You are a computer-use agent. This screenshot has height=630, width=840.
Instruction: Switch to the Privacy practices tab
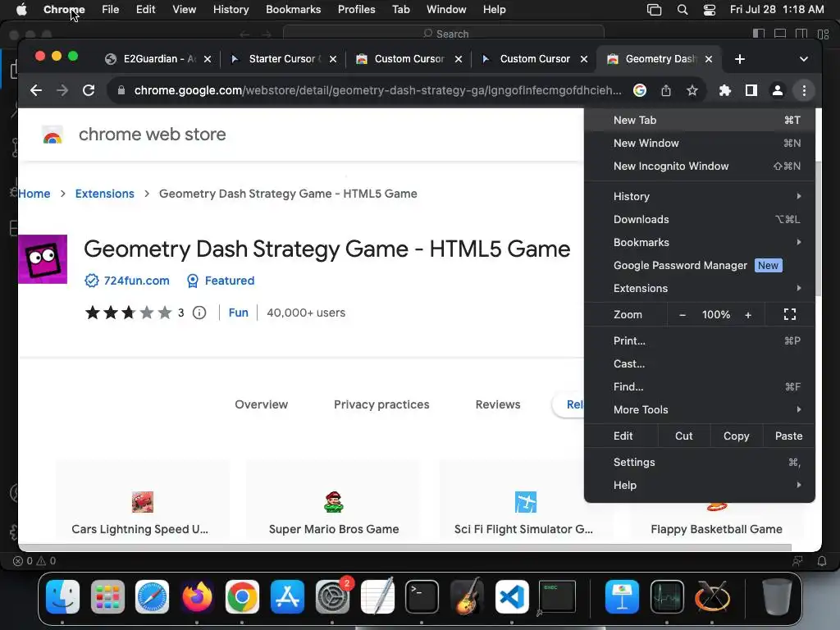click(381, 405)
